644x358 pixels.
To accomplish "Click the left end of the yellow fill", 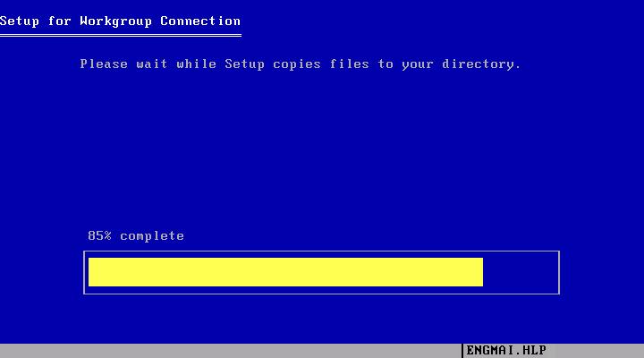I will [91, 272].
